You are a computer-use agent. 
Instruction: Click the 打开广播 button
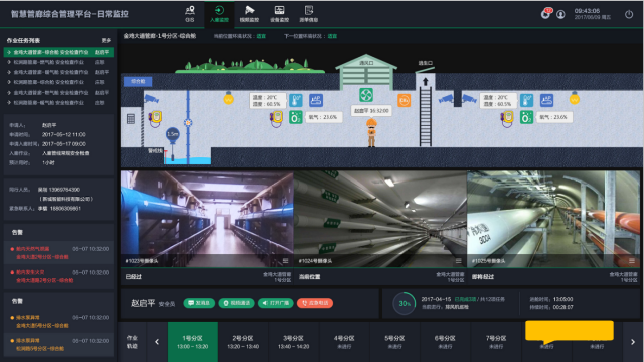(276, 303)
